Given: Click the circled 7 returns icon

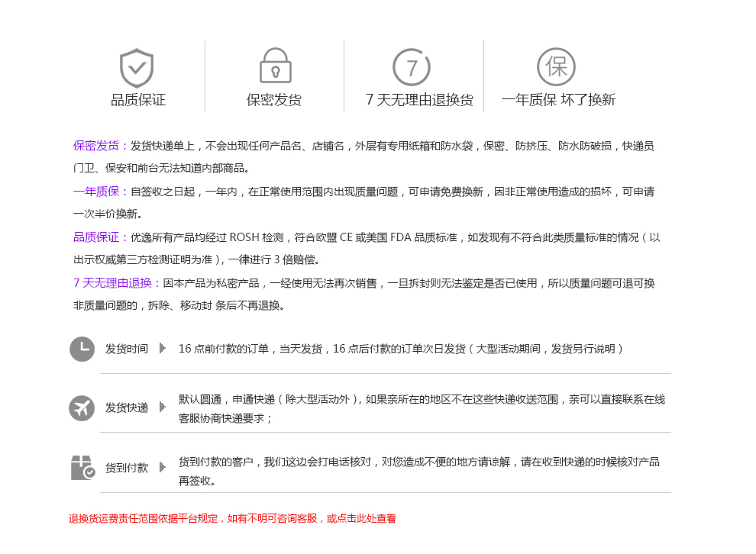Looking at the screenshot, I should pyautogui.click(x=412, y=67).
